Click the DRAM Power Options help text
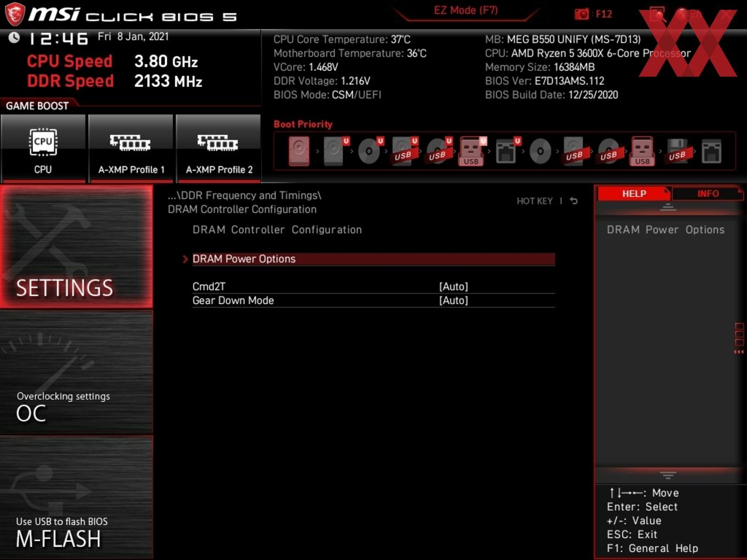This screenshot has width=747, height=560. [666, 230]
